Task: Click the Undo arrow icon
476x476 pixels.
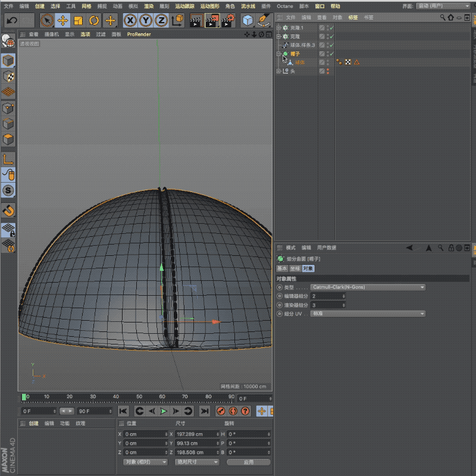Action: click(x=11, y=21)
